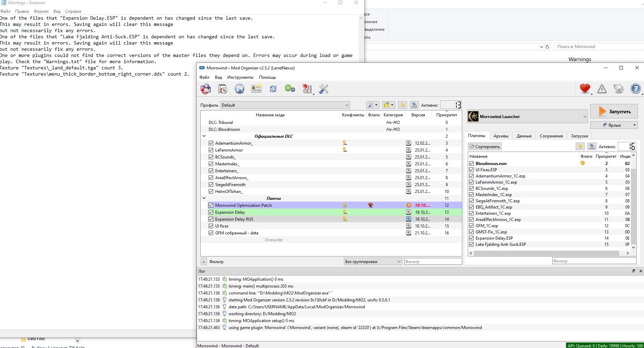Restore mod list backup icon beside Активно
Viewport: 644px width, 348px height.
click(402, 105)
